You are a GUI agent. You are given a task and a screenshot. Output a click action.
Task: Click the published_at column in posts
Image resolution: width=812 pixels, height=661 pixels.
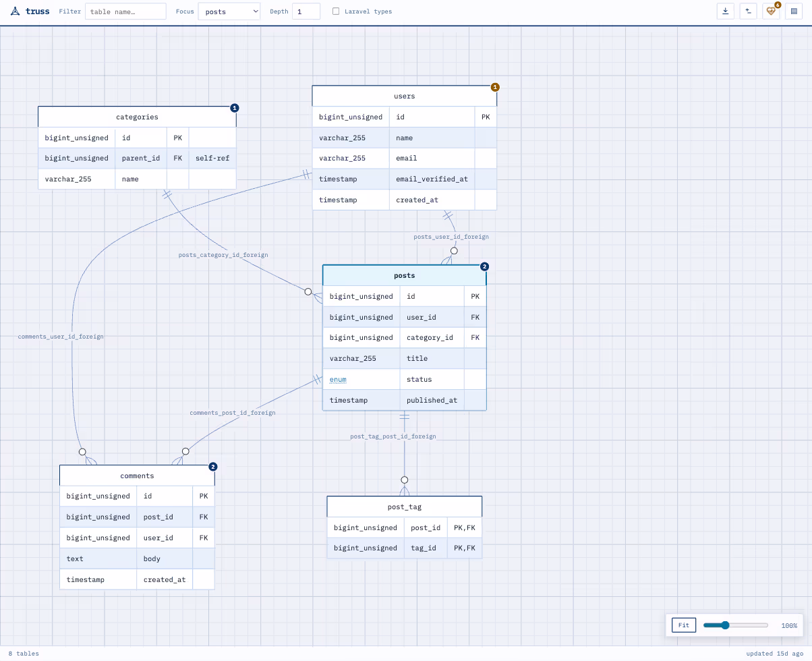click(432, 400)
